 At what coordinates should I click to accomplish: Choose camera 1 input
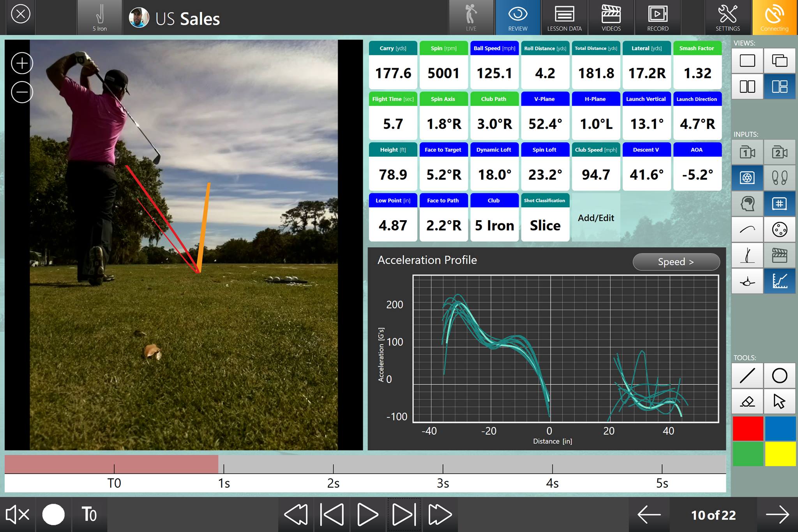tap(747, 152)
